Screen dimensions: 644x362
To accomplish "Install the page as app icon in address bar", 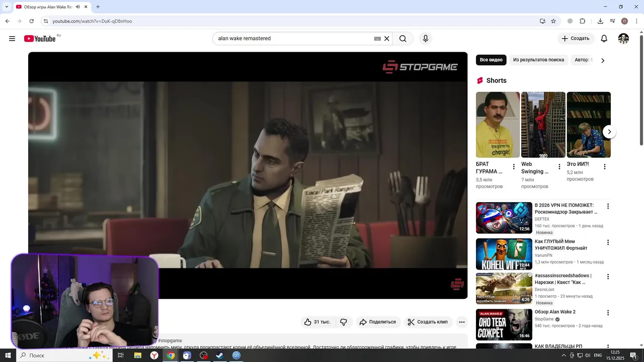I will click(542, 21).
